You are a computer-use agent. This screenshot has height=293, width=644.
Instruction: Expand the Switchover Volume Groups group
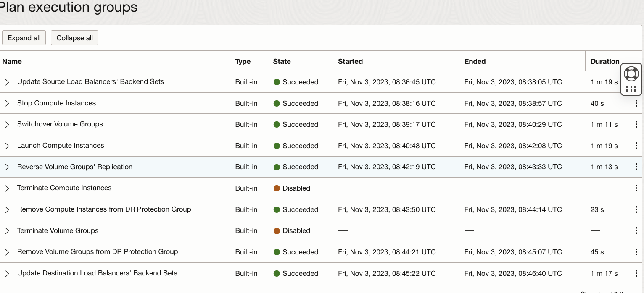[x=7, y=124]
